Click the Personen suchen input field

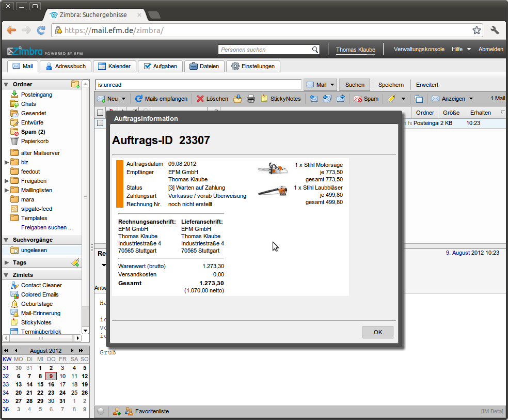point(265,50)
